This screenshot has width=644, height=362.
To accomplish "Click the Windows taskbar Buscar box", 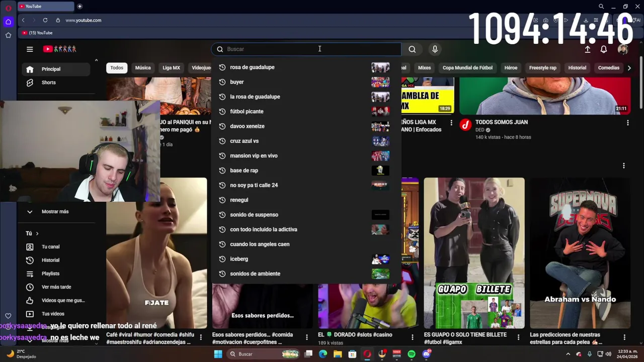I will click(x=263, y=354).
